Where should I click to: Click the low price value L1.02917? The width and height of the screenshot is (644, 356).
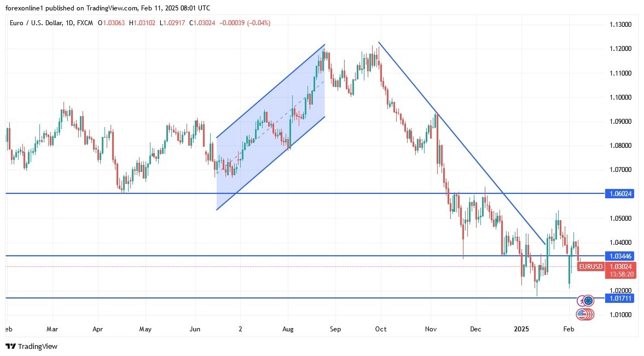point(171,23)
